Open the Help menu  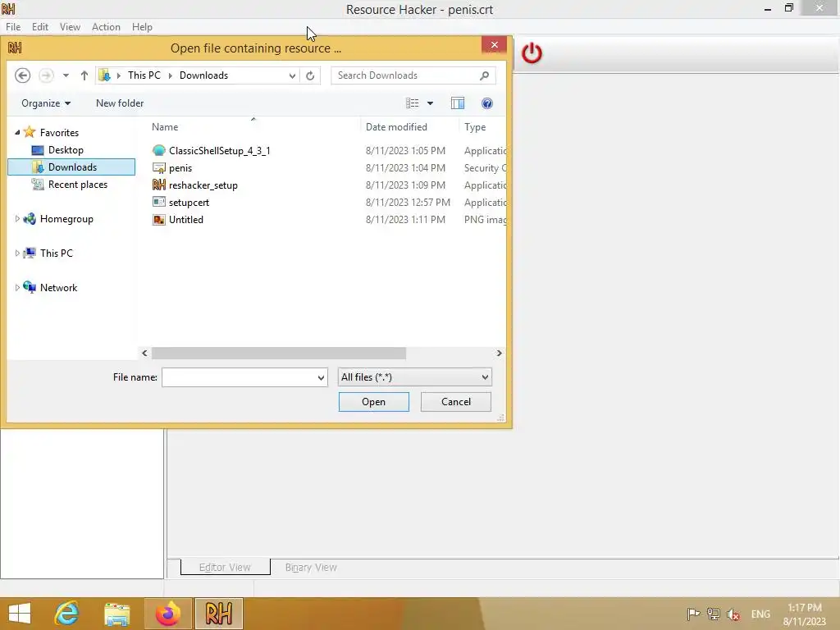tap(142, 27)
